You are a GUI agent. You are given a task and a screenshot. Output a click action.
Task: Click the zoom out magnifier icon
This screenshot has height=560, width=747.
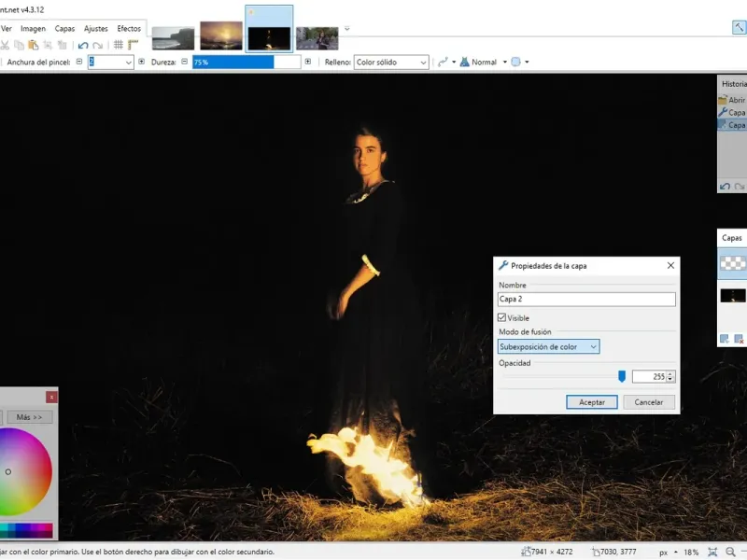pos(730,553)
